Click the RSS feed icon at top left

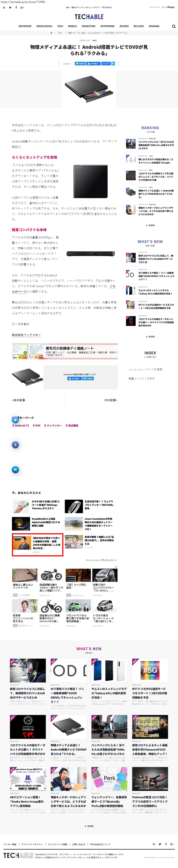(x=4, y=7)
